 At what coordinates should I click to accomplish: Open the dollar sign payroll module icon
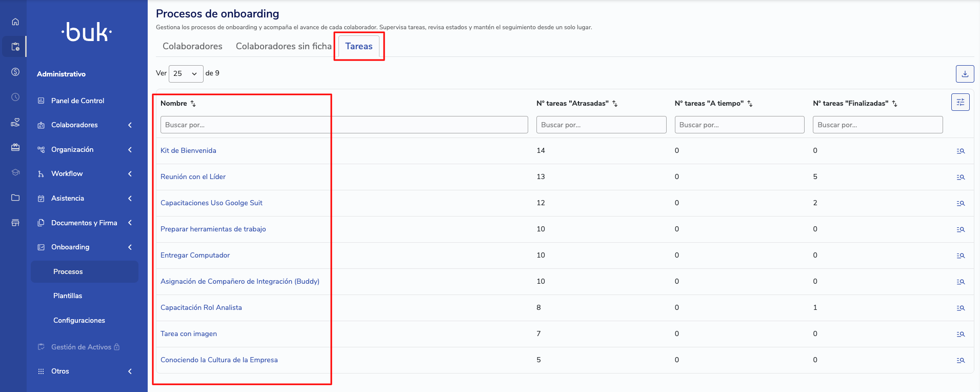click(15, 72)
